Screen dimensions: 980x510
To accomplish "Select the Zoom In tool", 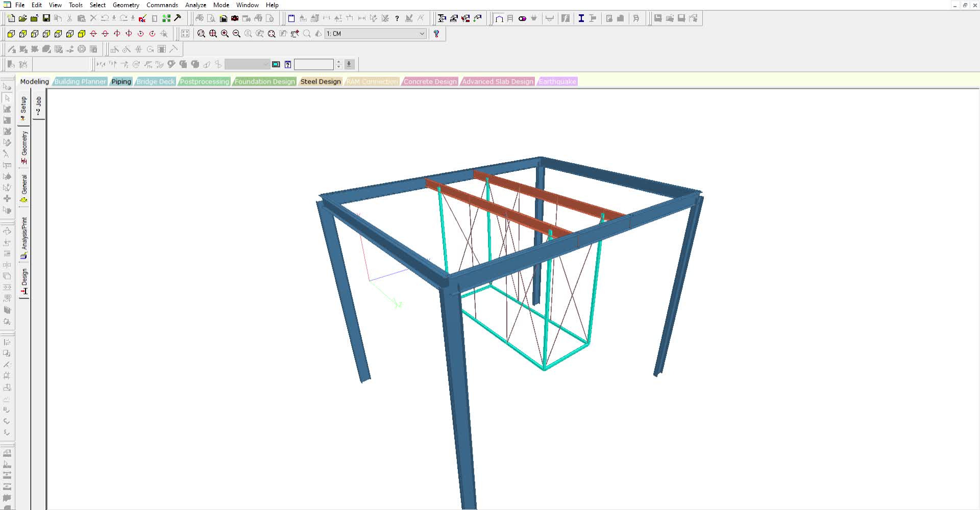I will [x=225, y=34].
